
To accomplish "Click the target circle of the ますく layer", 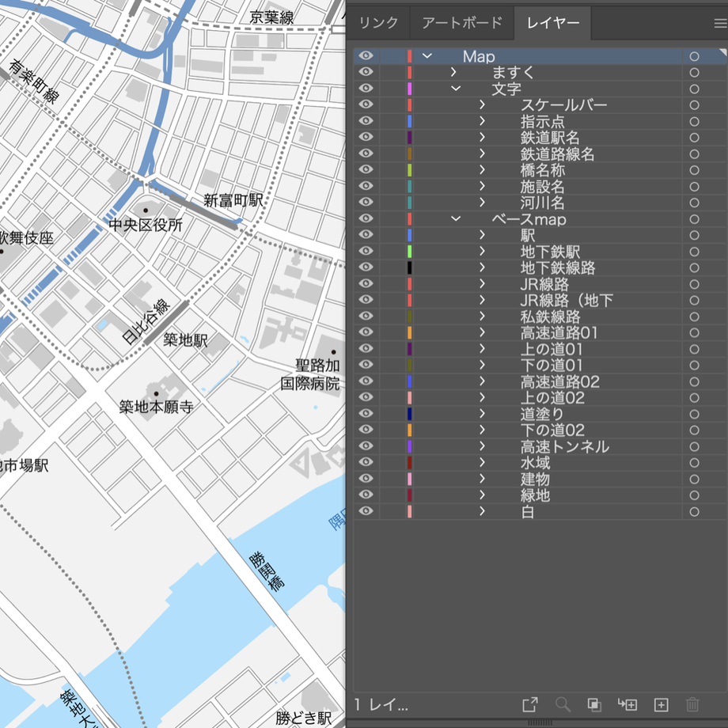I will 694,73.
